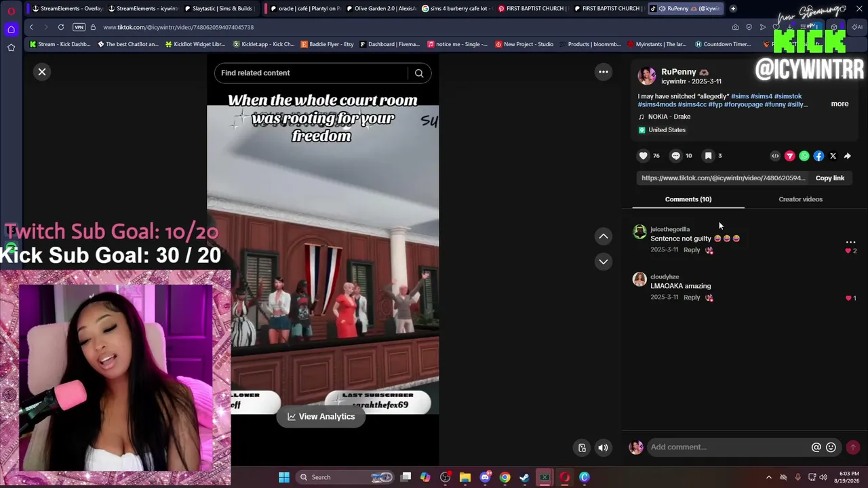
Task: Open the #simstok hashtag link
Action: (788, 96)
